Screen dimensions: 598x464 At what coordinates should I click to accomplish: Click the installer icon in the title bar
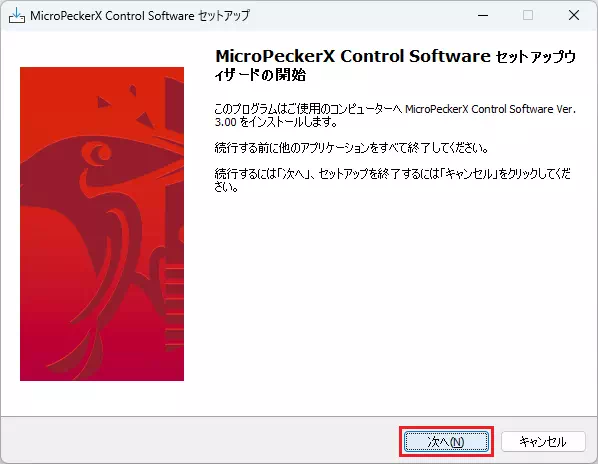(17, 16)
